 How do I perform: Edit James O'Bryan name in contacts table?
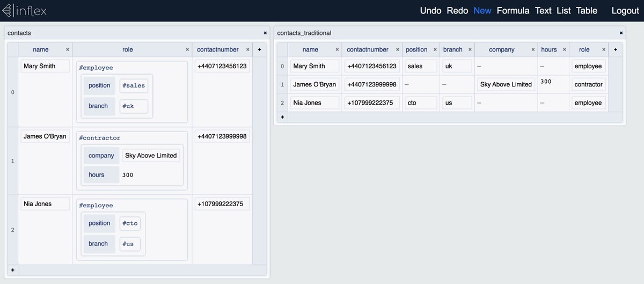click(x=45, y=136)
